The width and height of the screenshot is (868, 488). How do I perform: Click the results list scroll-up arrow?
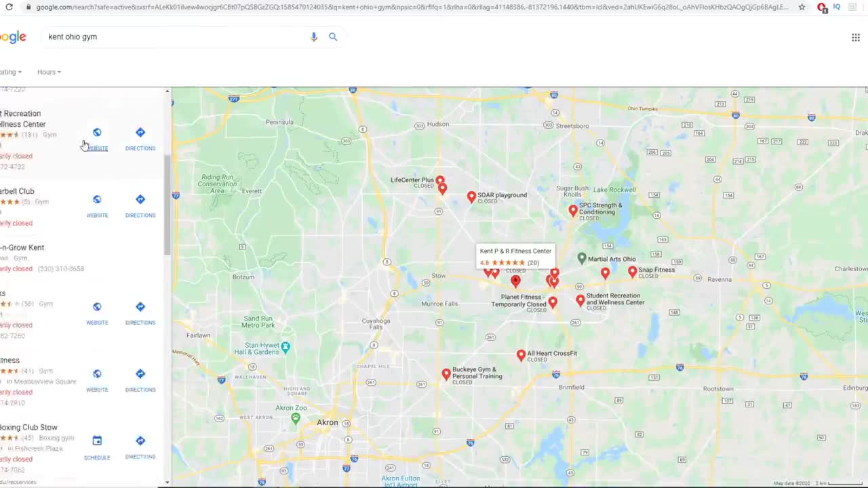pos(167,91)
